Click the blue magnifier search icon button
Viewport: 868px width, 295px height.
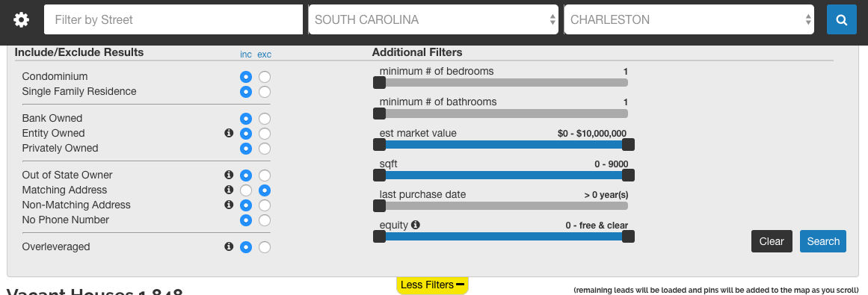841,20
